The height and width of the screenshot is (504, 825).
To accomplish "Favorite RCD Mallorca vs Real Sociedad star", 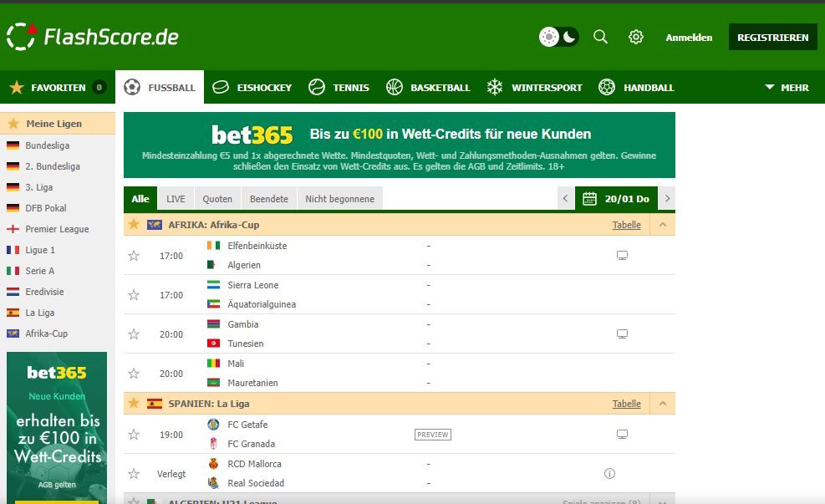I will point(134,474).
